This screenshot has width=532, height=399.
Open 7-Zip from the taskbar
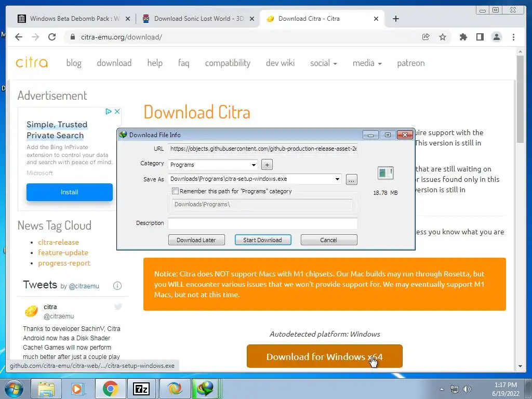coord(142,389)
